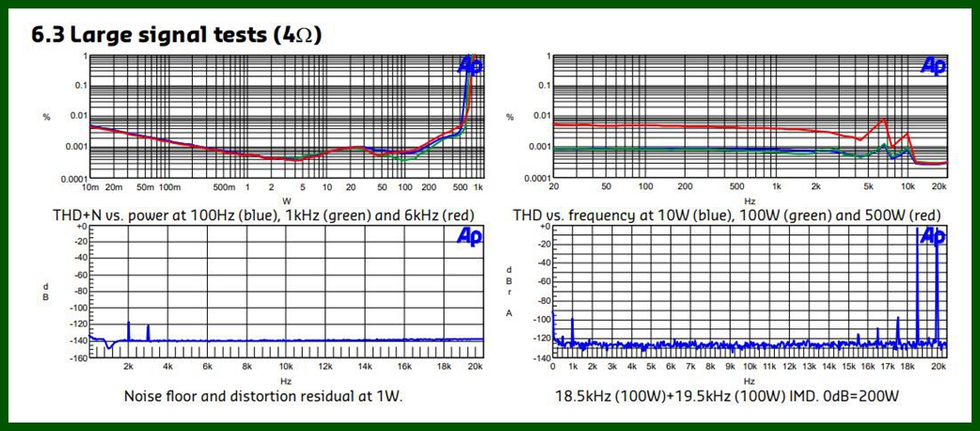Screen dimensions: 980x431
Task: Click the '-160' tick on noise floor chart
Action: click(x=78, y=359)
